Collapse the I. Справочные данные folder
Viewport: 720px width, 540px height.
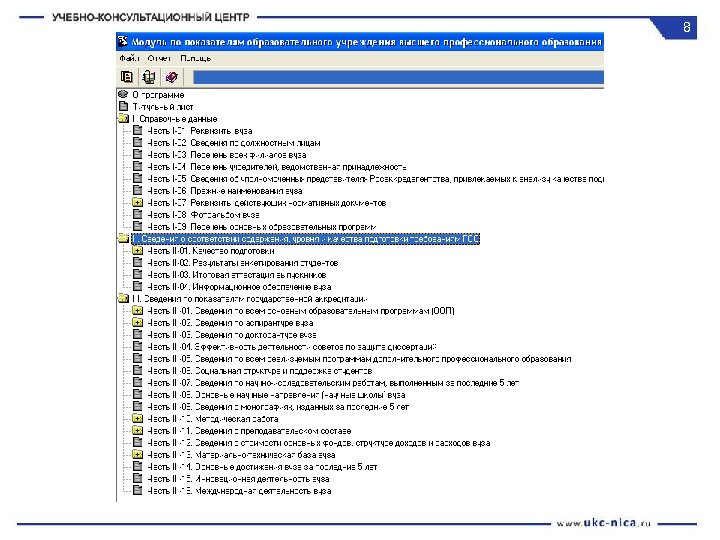tap(124, 118)
